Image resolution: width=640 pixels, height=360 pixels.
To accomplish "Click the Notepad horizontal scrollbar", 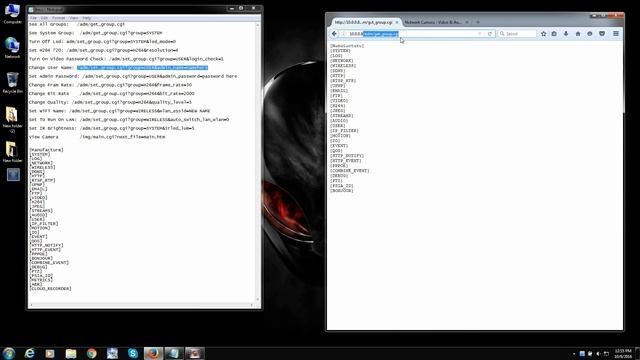I will [x=142, y=305].
